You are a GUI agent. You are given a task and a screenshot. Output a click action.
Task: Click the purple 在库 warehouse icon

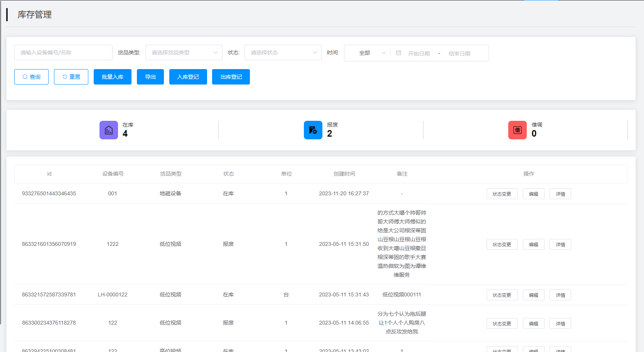point(109,130)
